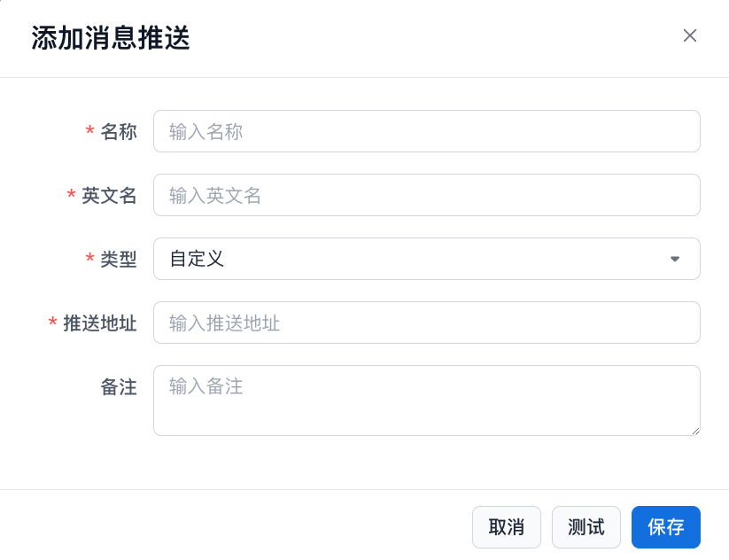The width and height of the screenshot is (729, 560).
Task: Click the red asterisk beside 名称
Action: pyautogui.click(x=89, y=132)
